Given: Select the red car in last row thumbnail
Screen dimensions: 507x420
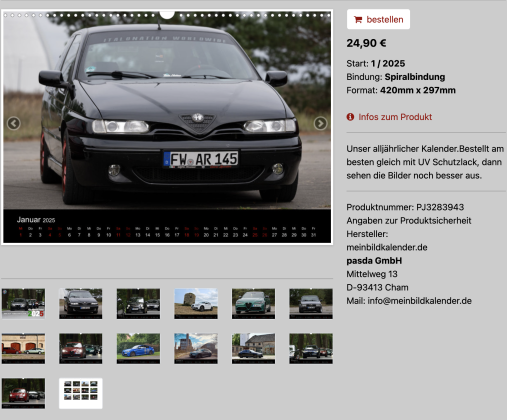Looking at the screenshot, I should coord(23,393).
